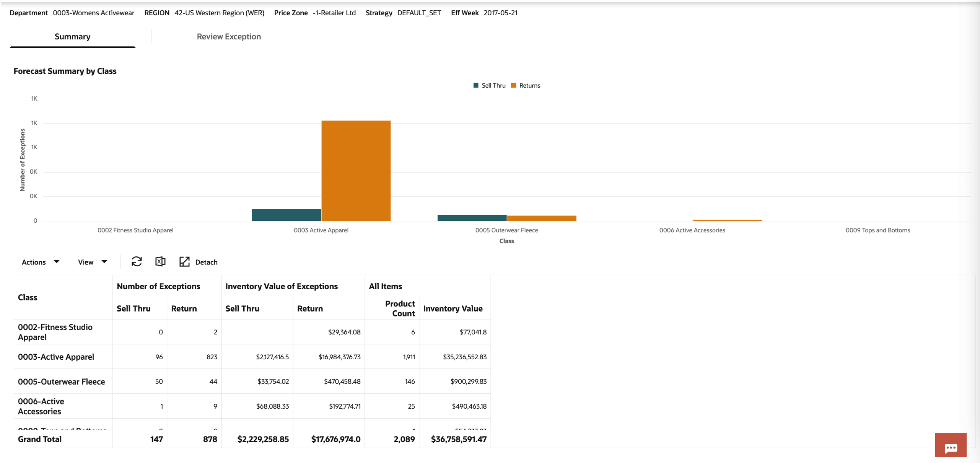
Task: Select the 0003-Active Apparel table row
Action: pyautogui.click(x=56, y=357)
